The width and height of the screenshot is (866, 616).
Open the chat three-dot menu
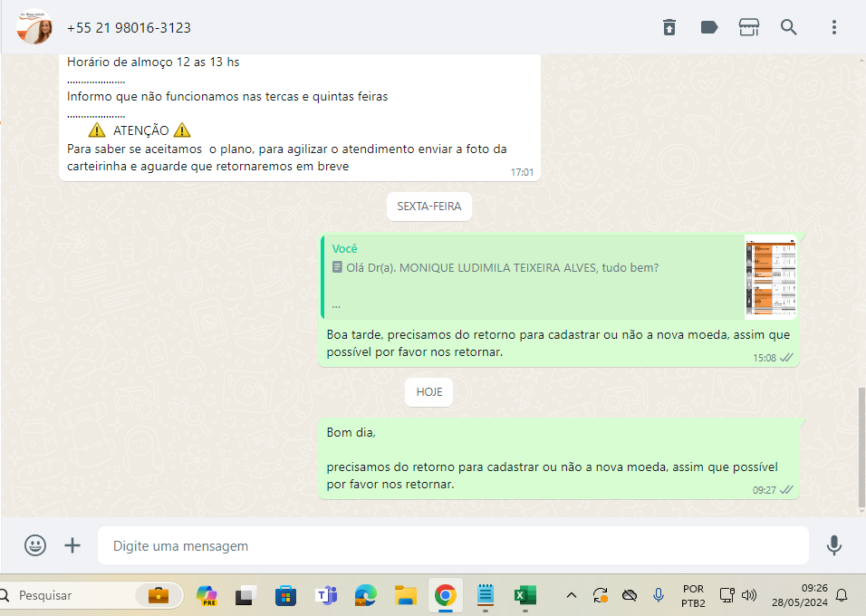[834, 27]
